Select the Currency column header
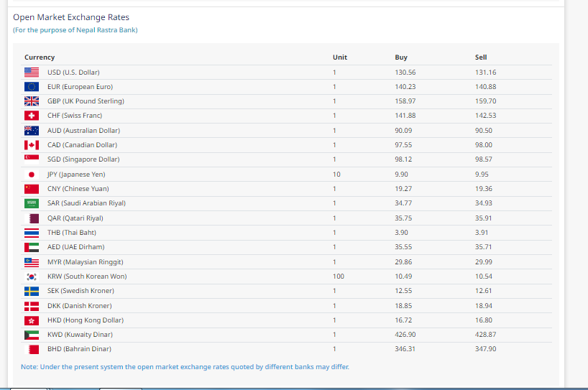588x390 pixels. pyautogui.click(x=40, y=57)
